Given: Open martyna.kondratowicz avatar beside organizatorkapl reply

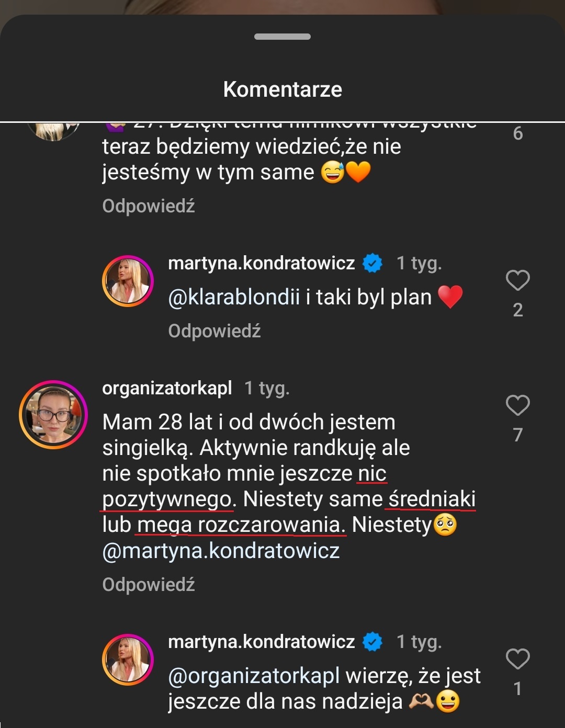Looking at the screenshot, I should pos(128,659).
